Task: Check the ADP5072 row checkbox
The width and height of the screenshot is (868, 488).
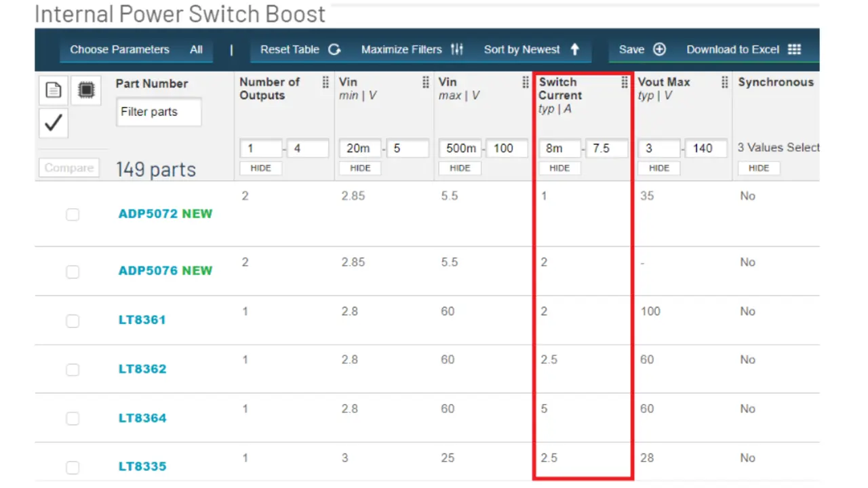Action: pos(73,215)
